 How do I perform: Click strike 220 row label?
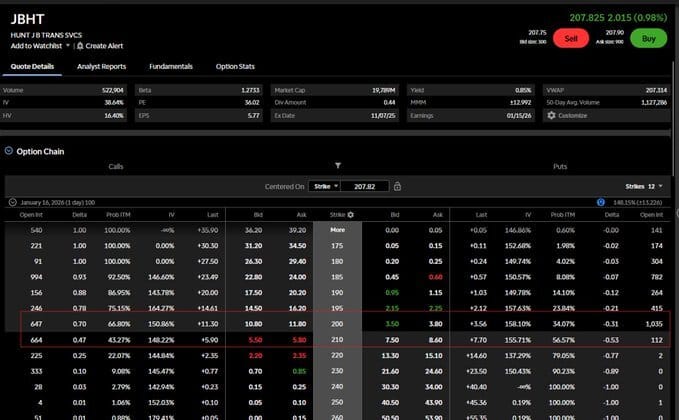point(337,355)
